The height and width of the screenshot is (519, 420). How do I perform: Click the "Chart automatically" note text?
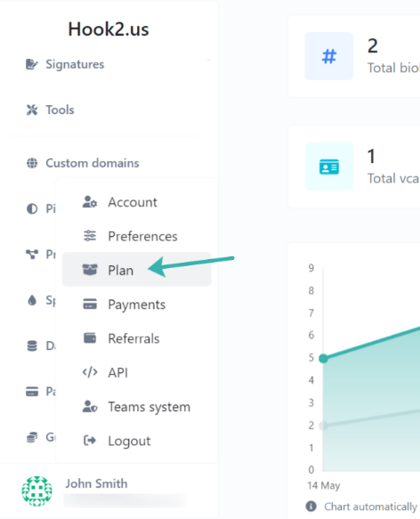coord(371,507)
